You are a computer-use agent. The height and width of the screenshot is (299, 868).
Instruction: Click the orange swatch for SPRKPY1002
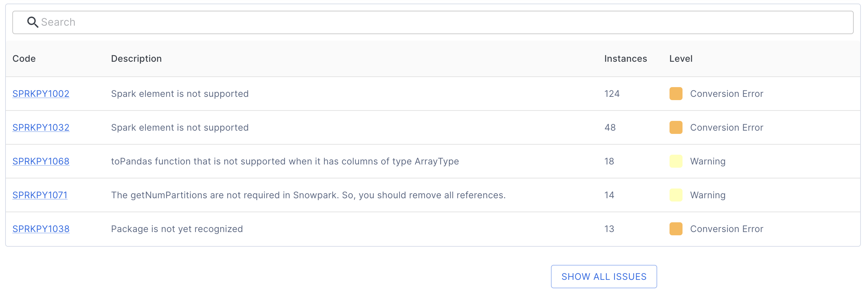click(676, 94)
